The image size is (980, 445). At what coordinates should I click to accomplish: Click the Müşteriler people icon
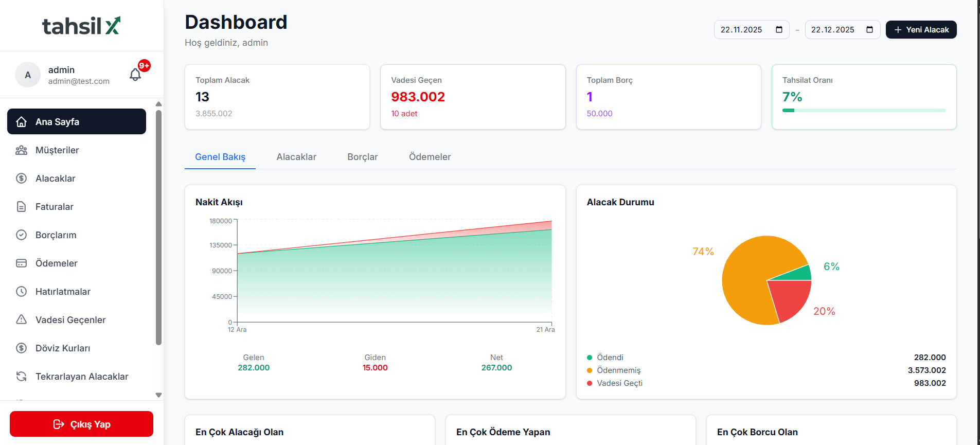coord(21,150)
